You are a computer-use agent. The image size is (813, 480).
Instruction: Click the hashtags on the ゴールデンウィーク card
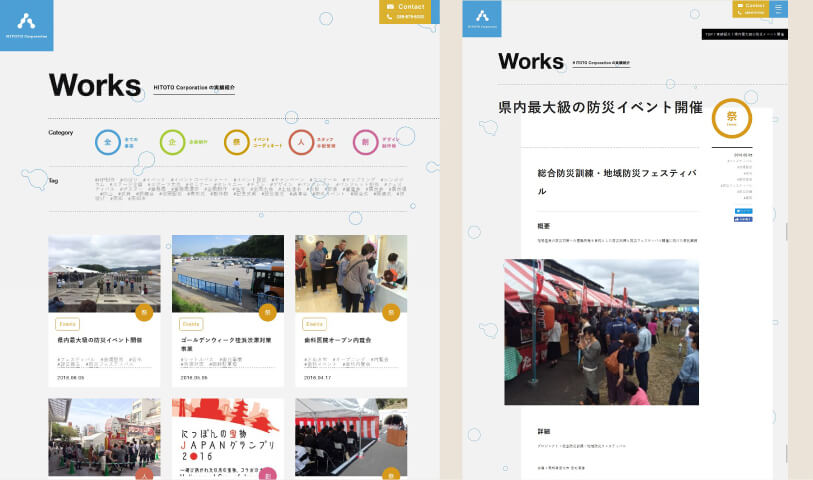point(212,362)
